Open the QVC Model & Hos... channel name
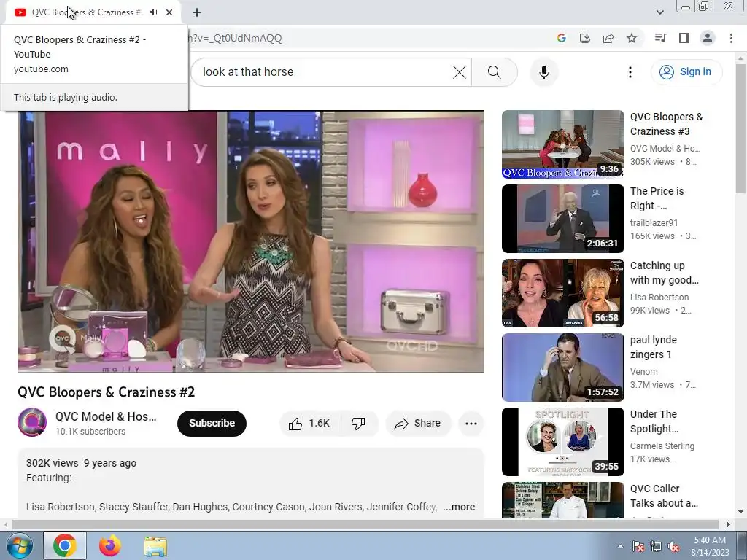 click(106, 416)
